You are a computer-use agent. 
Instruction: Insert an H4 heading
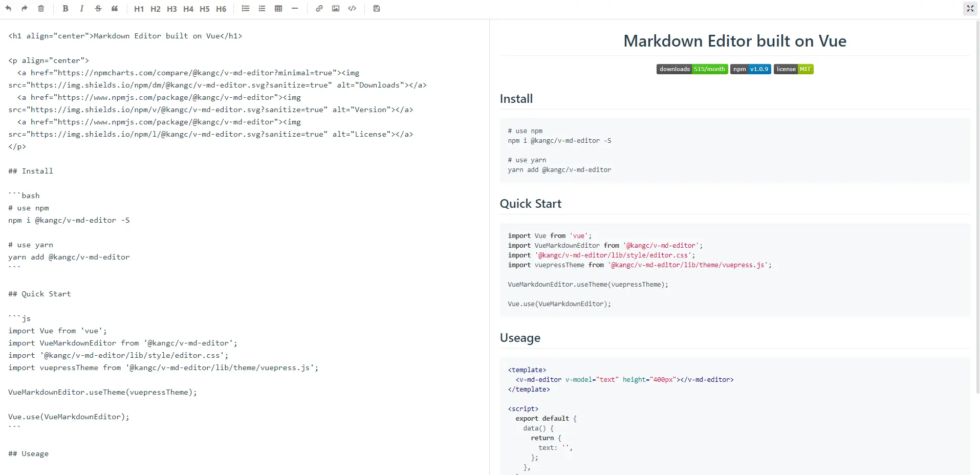[x=188, y=9]
